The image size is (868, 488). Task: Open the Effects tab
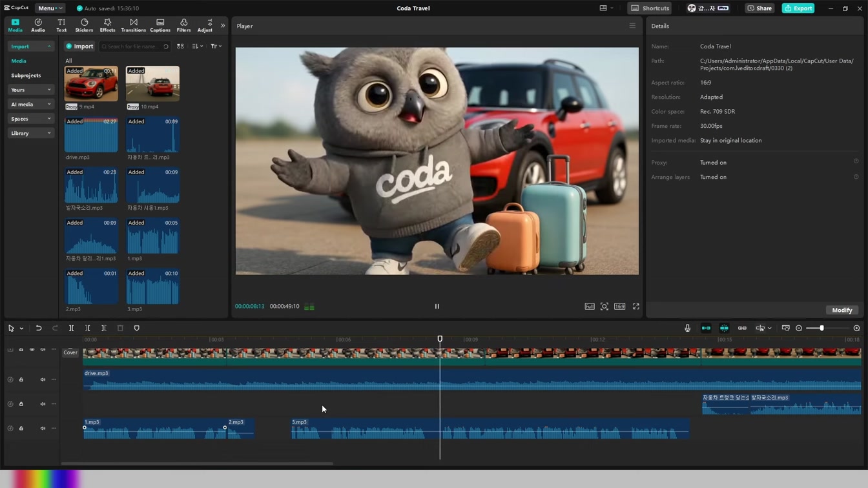[x=107, y=25]
